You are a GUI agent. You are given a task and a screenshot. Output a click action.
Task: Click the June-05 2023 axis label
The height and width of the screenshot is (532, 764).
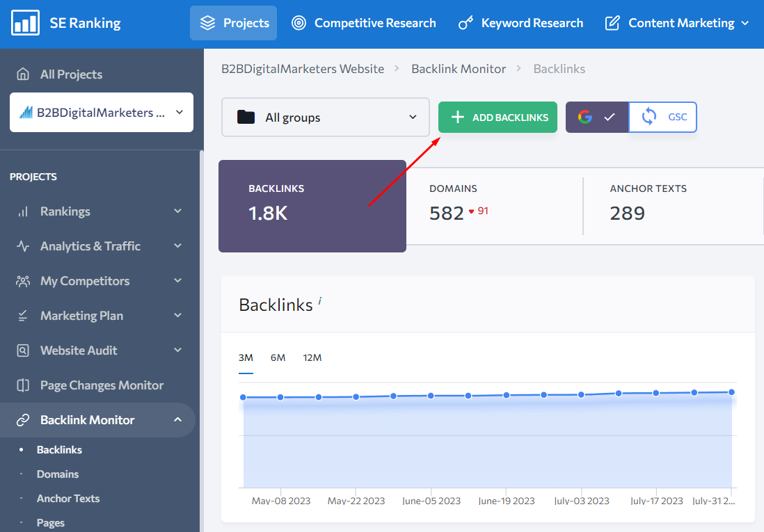[431, 501]
